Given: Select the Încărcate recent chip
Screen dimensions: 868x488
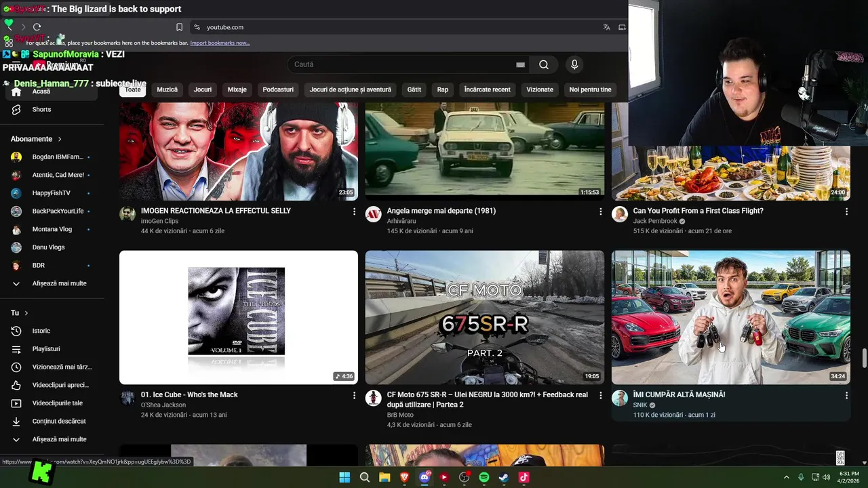Looking at the screenshot, I should tap(488, 89).
